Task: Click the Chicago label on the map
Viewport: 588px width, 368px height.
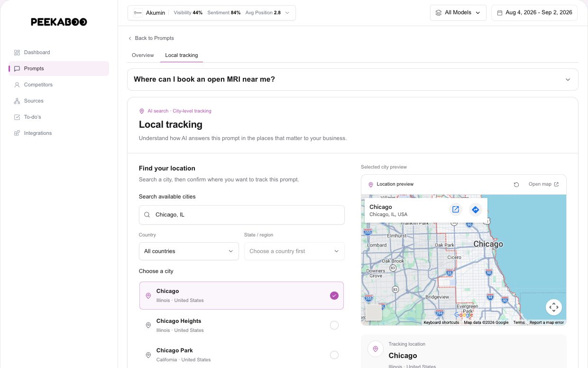Action: coord(488,244)
